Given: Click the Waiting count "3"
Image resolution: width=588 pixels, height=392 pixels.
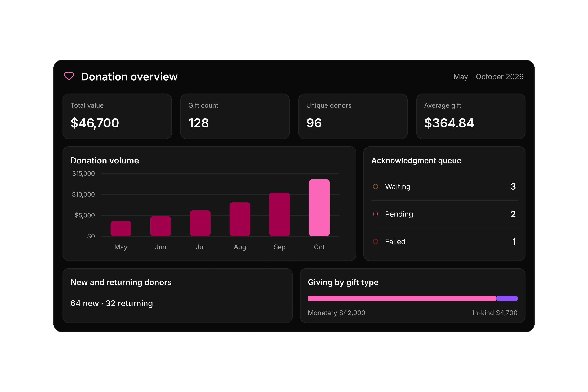Looking at the screenshot, I should click(x=513, y=186).
